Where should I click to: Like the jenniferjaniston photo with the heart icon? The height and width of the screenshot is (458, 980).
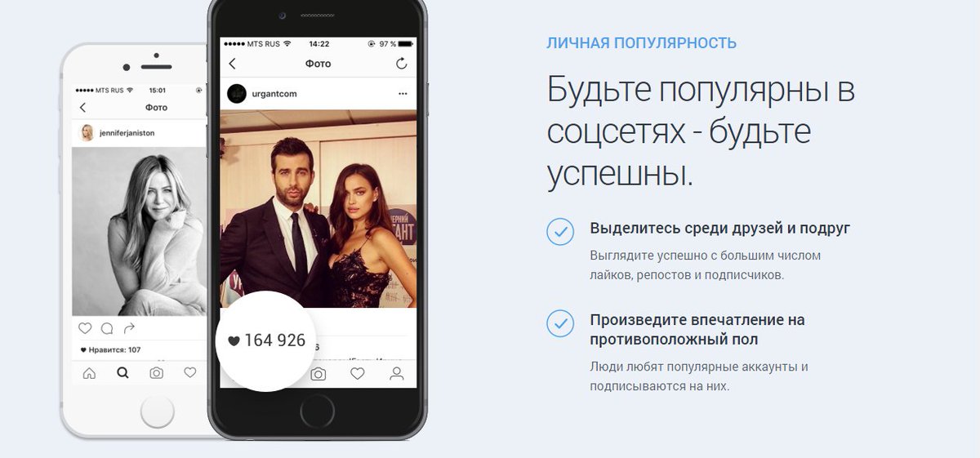tap(85, 328)
